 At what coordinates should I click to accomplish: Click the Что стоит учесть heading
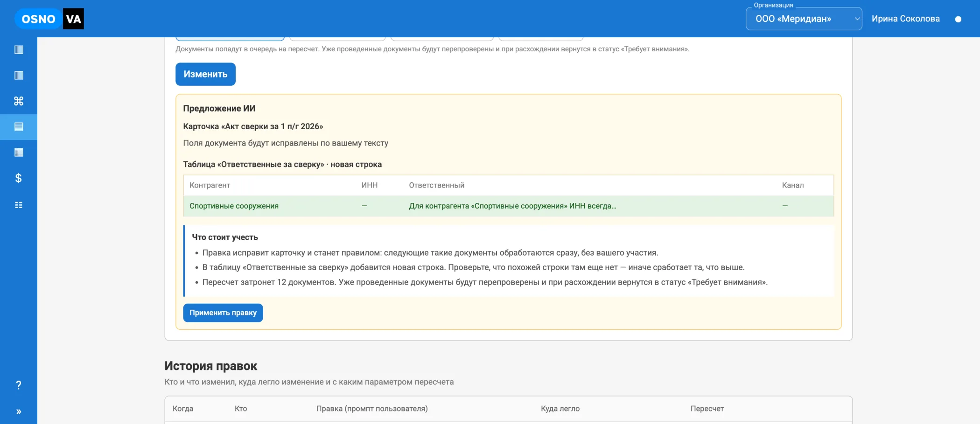click(x=225, y=237)
